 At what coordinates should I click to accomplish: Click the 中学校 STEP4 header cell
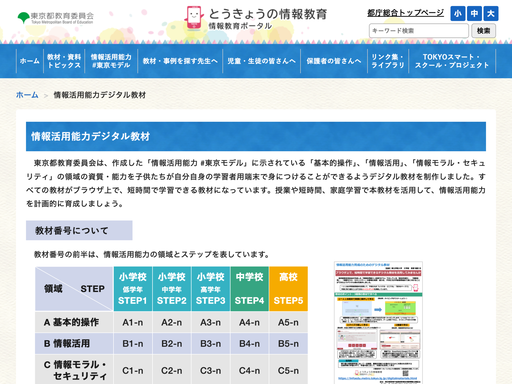[249, 289]
